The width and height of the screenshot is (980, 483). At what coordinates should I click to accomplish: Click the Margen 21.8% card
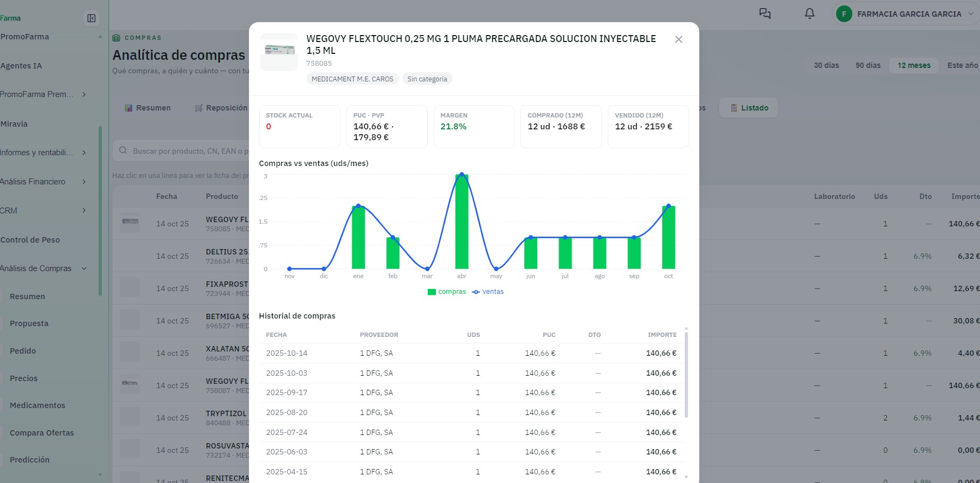[474, 127]
